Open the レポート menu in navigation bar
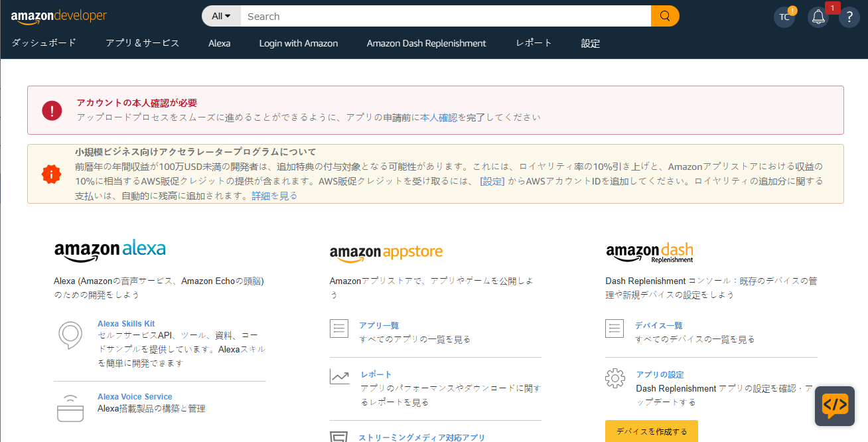Viewport: 868px width, 442px height. pos(534,43)
